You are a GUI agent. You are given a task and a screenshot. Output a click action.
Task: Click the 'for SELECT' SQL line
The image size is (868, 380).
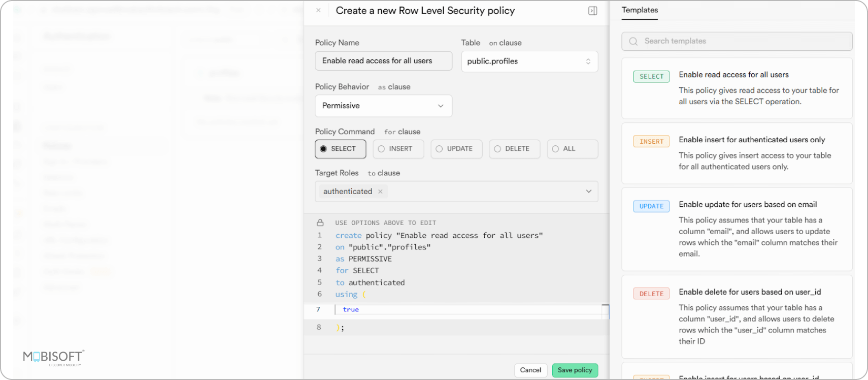[357, 270]
